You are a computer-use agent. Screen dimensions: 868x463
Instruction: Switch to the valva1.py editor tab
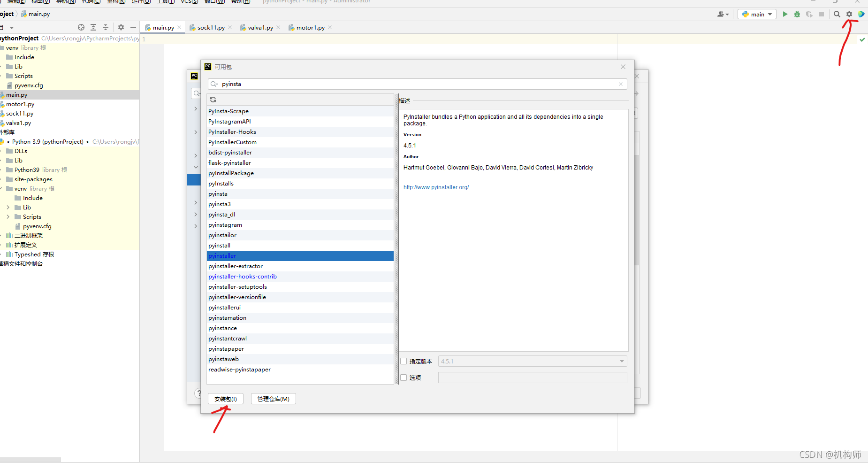[x=260, y=28]
